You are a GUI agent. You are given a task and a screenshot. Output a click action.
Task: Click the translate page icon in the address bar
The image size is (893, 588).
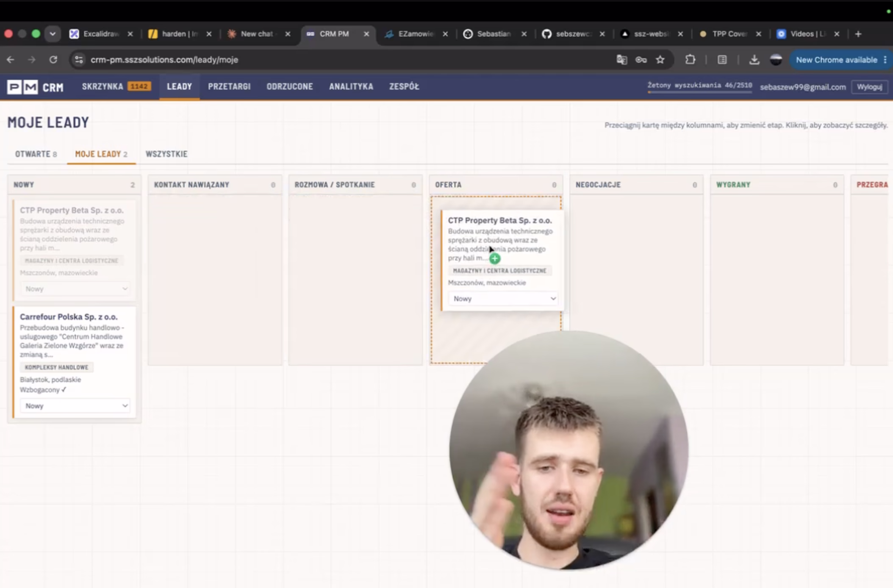click(x=621, y=60)
